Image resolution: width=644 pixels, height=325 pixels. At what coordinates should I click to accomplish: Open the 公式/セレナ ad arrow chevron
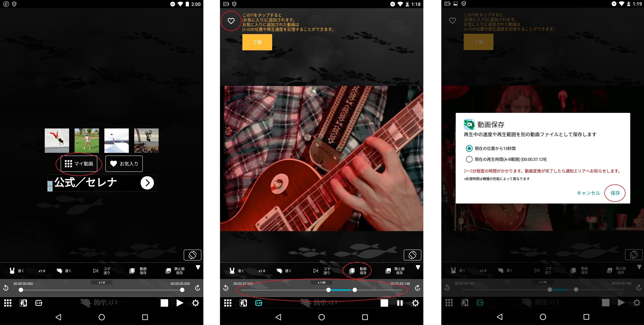147,183
